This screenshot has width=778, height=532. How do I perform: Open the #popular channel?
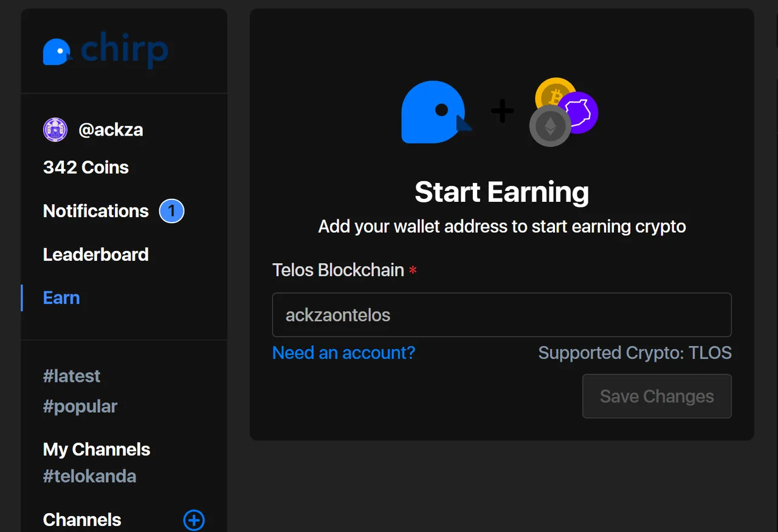point(80,406)
